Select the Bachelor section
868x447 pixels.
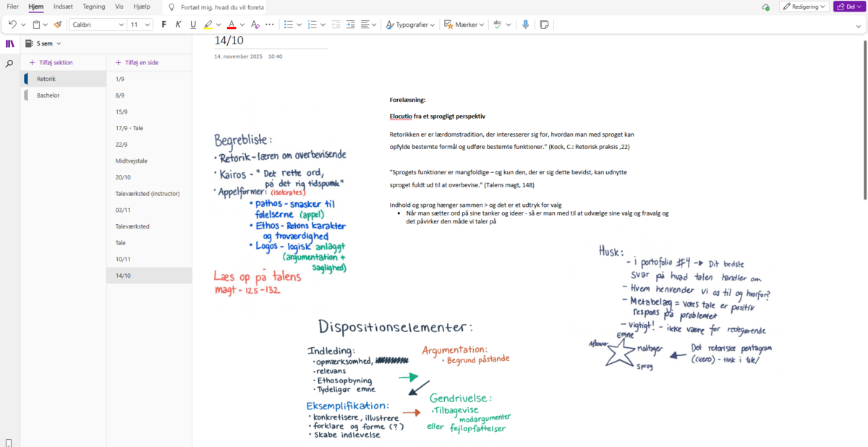[48, 95]
